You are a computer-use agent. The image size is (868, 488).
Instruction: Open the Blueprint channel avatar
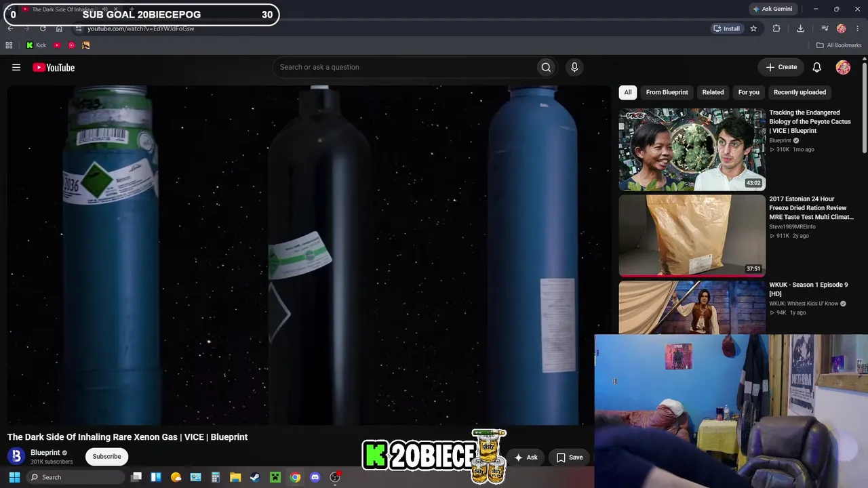[x=16, y=456]
